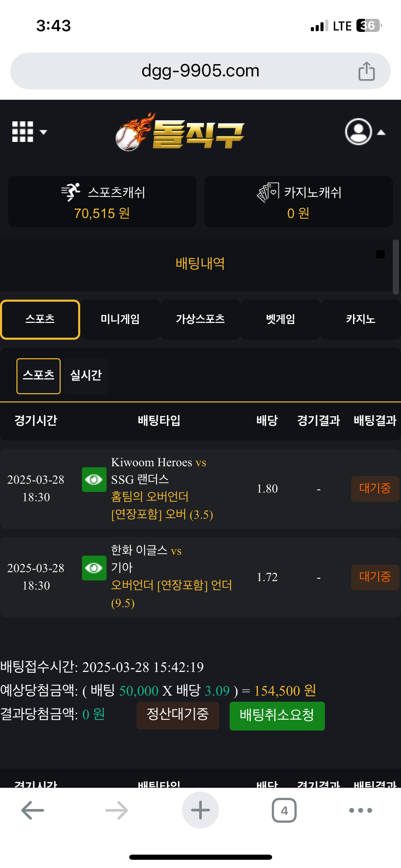
Task: Open new tab with plus button
Action: pyautogui.click(x=200, y=810)
